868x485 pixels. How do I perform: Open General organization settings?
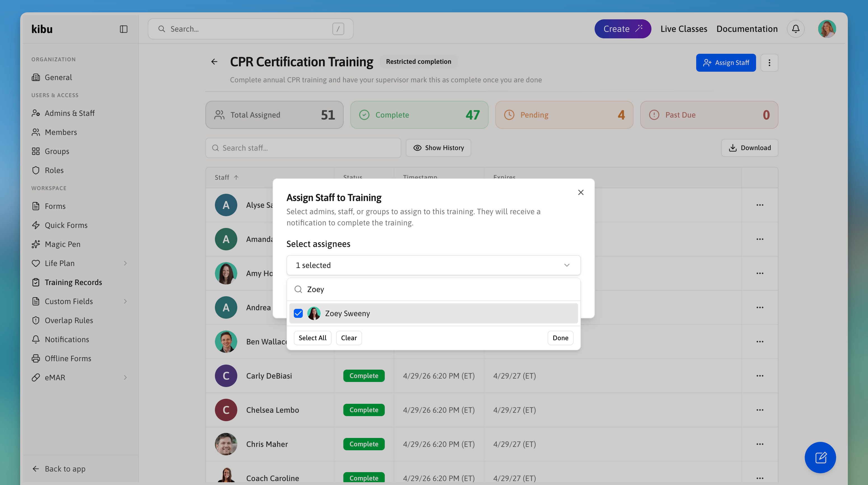click(x=51, y=77)
